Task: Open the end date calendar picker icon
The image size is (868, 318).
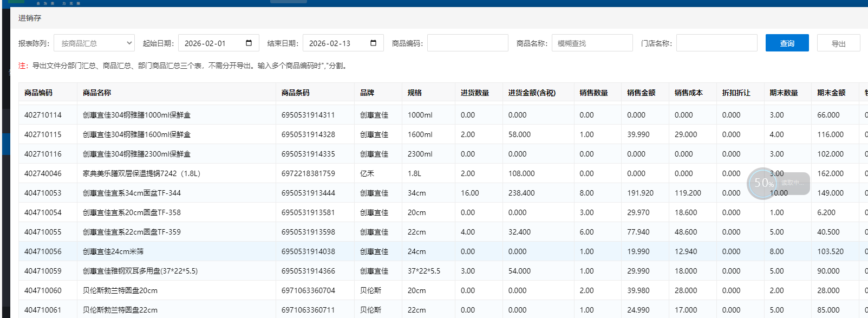Action: [373, 43]
